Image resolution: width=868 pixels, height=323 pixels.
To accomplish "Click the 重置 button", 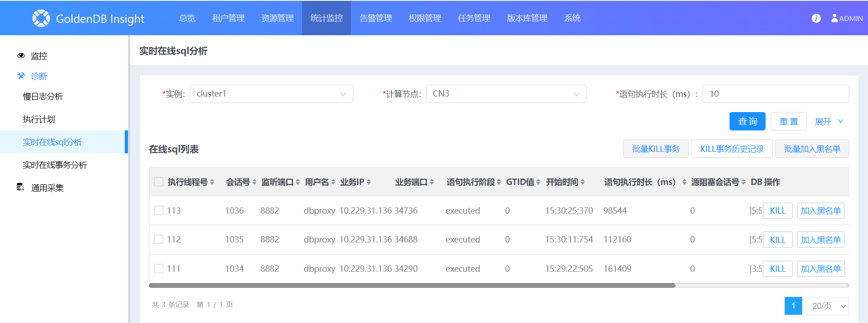I will coord(788,121).
